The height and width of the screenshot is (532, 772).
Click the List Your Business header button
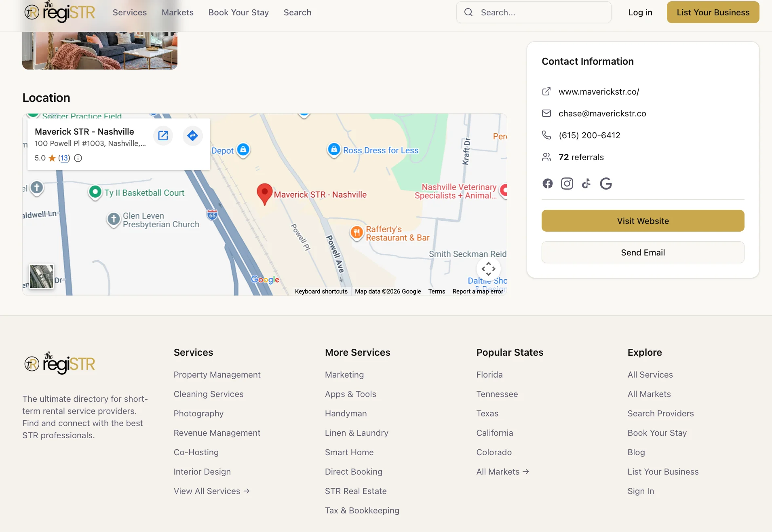point(713,13)
